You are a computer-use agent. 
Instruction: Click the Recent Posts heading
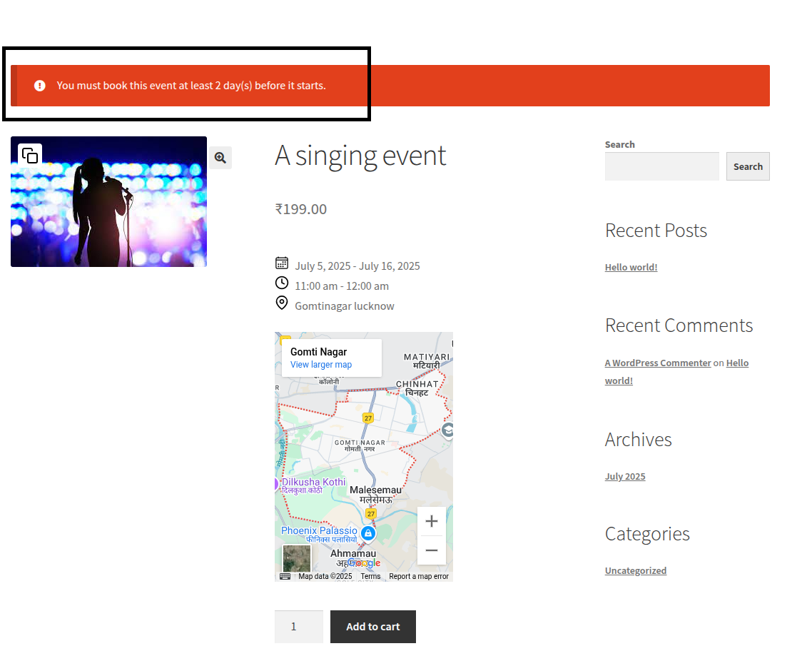pos(656,231)
